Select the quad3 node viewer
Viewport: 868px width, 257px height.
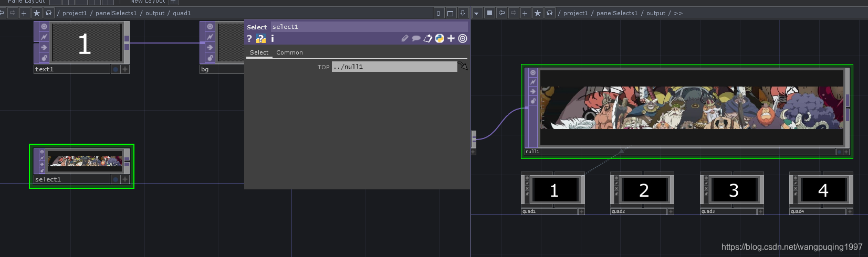tap(734, 190)
